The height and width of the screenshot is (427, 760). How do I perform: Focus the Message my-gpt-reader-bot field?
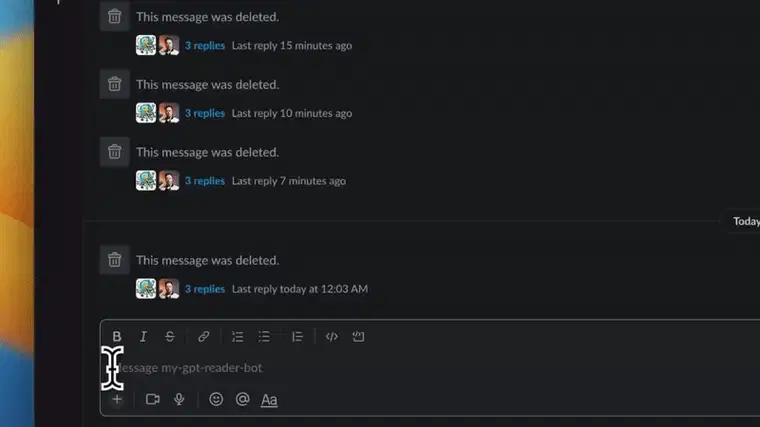coord(431,368)
